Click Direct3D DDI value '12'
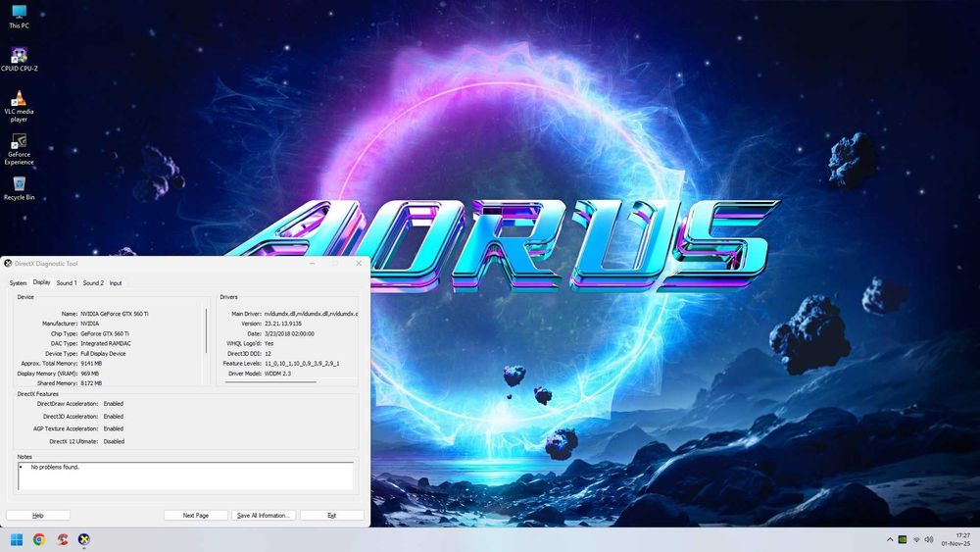This screenshot has height=552, width=980. [268, 354]
